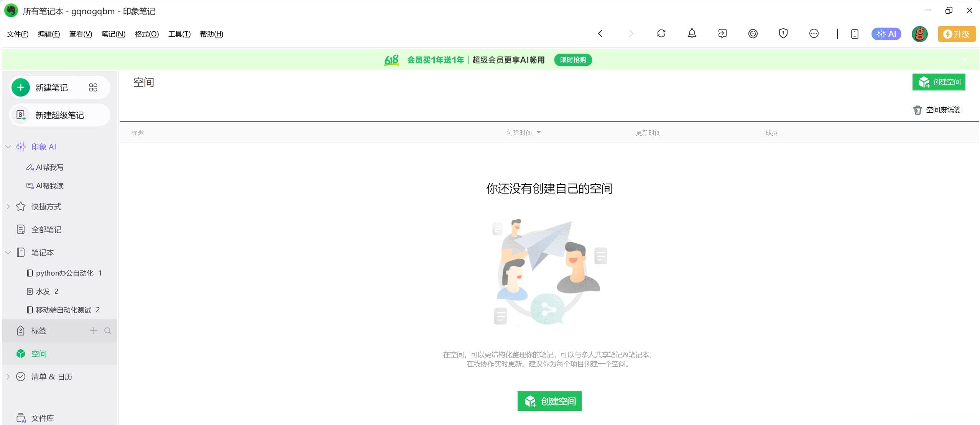Click top-right 创建空间 button
The image size is (980, 425).
pos(939,82)
